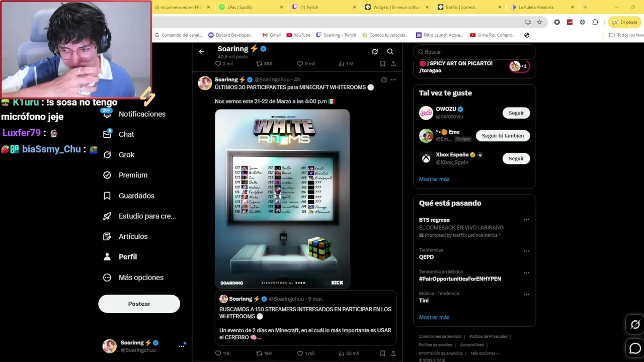Switch to La Ruleta Aleatoria tab
The height and width of the screenshot is (362, 644).
tap(541, 7)
